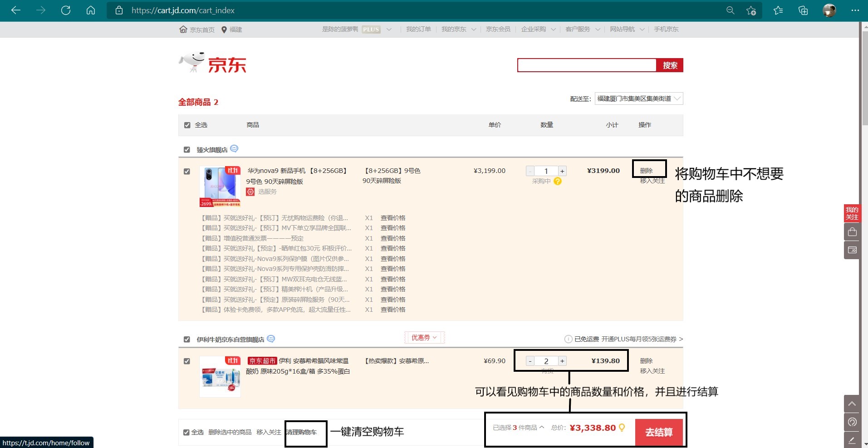The image size is (868, 448).
Task: Open the browser zoom magnifier icon
Action: 730,10
